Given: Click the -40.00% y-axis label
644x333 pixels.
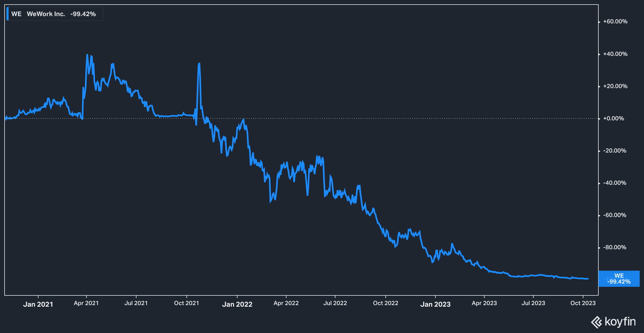Looking at the screenshot, I should pos(615,183).
